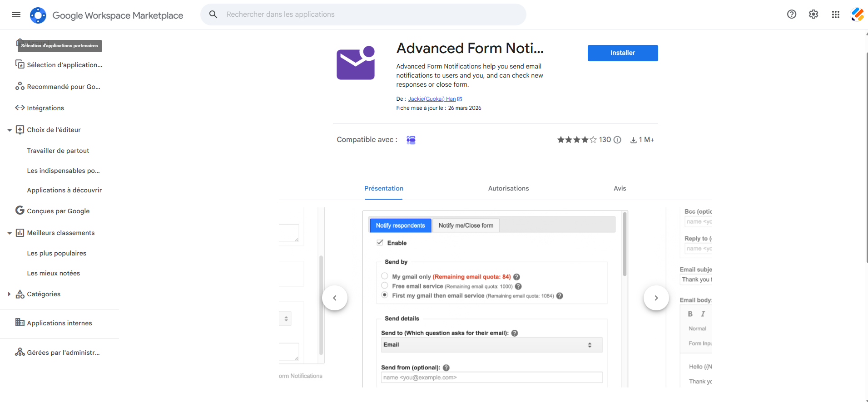Open Les indispensables list

tap(63, 171)
